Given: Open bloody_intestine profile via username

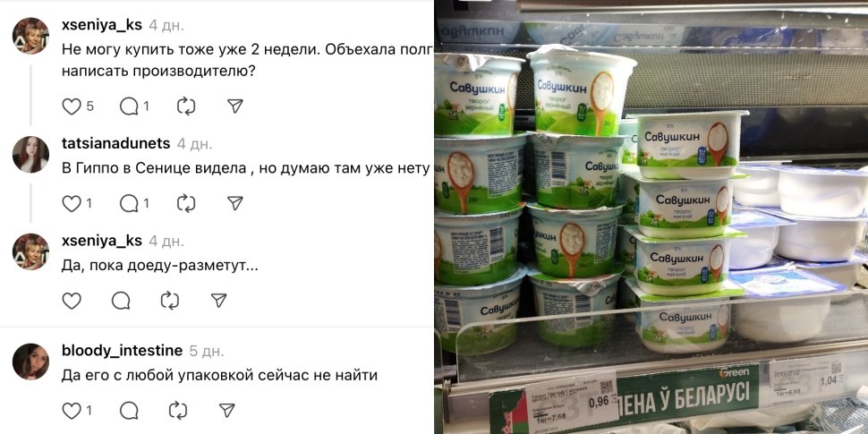Looking at the screenshot, I should [x=123, y=351].
